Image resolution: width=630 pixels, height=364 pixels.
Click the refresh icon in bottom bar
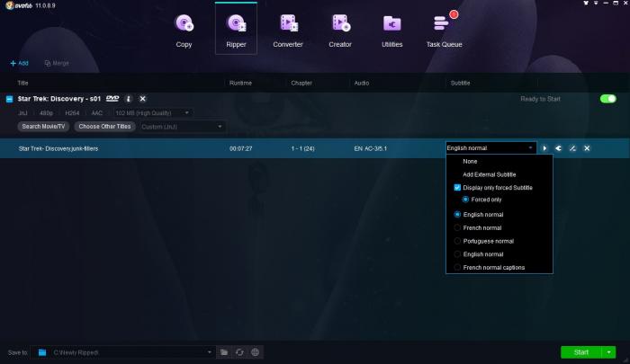(x=240, y=352)
